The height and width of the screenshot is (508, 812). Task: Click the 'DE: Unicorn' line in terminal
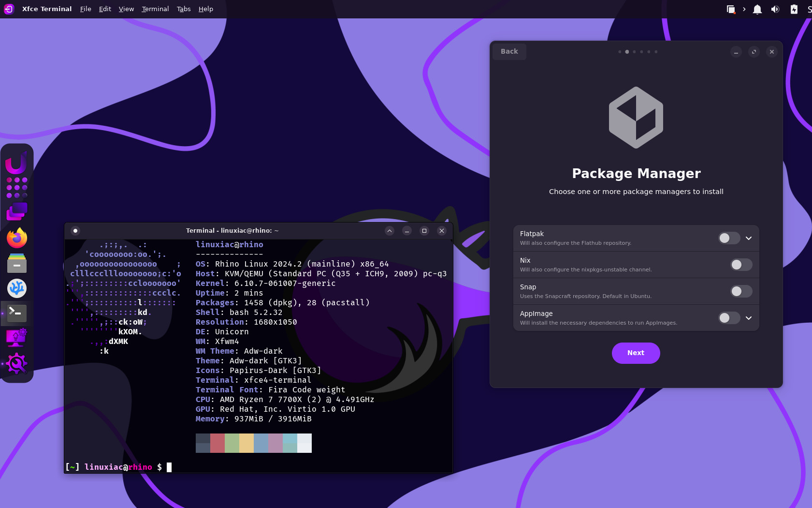tap(222, 332)
